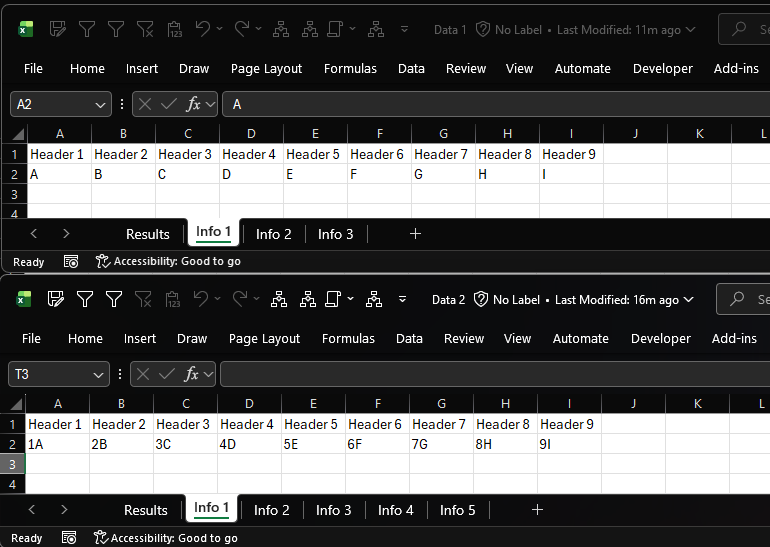770x547 pixels.
Task: Click macro record icon in Data 2 status bar
Action: pos(69,538)
